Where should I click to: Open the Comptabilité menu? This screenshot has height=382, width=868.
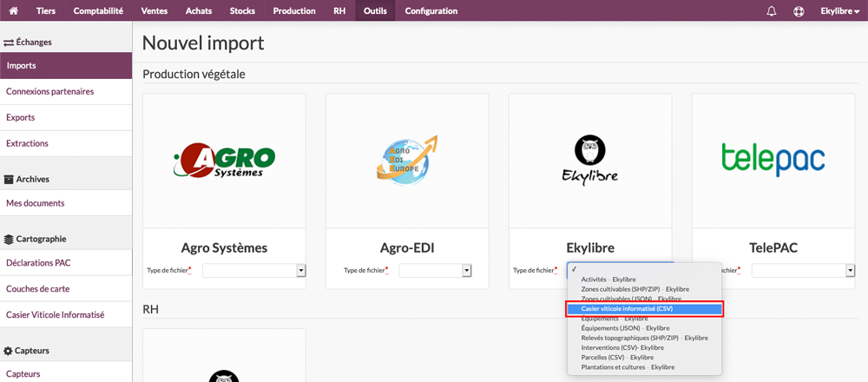coord(99,10)
